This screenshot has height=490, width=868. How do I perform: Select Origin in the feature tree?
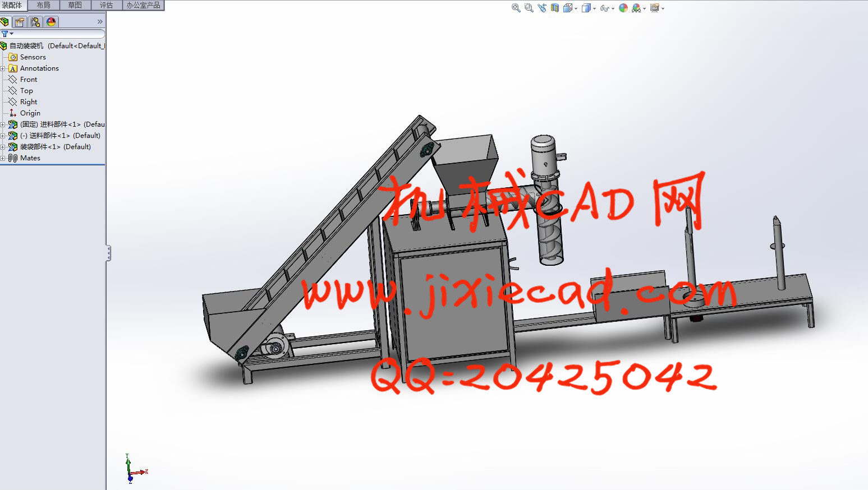(x=30, y=113)
